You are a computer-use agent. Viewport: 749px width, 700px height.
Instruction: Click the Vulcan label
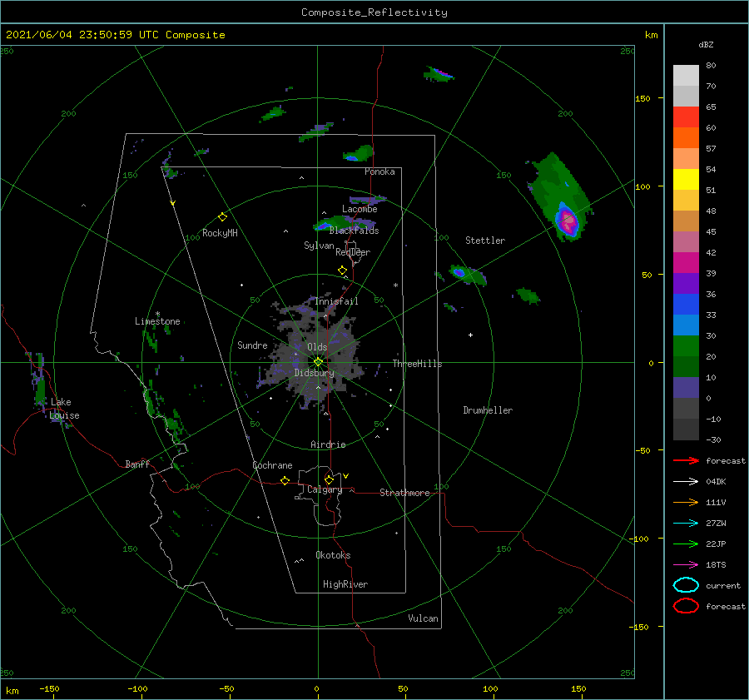424,618
